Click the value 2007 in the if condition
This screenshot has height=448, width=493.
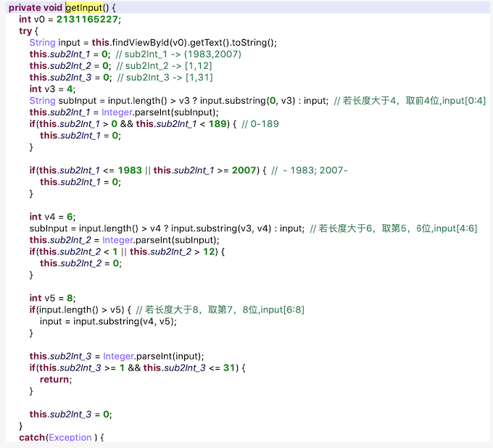(x=244, y=170)
